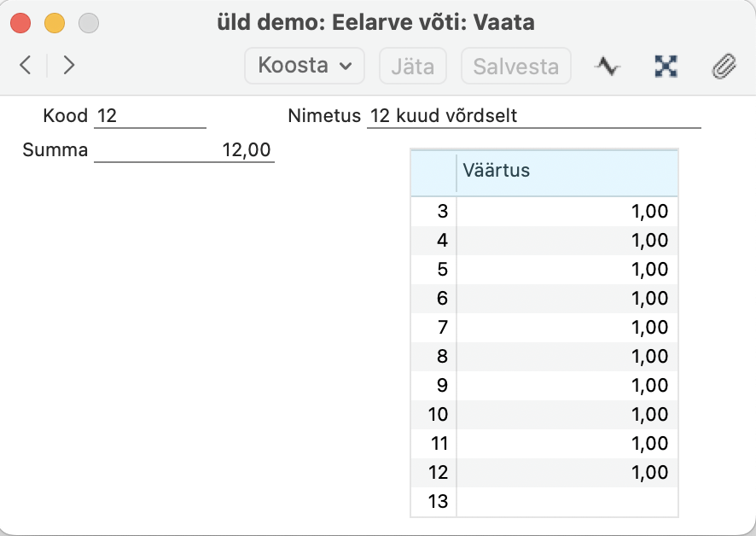Click the workflow overview icon
The width and height of the screenshot is (756, 536).
click(x=665, y=66)
